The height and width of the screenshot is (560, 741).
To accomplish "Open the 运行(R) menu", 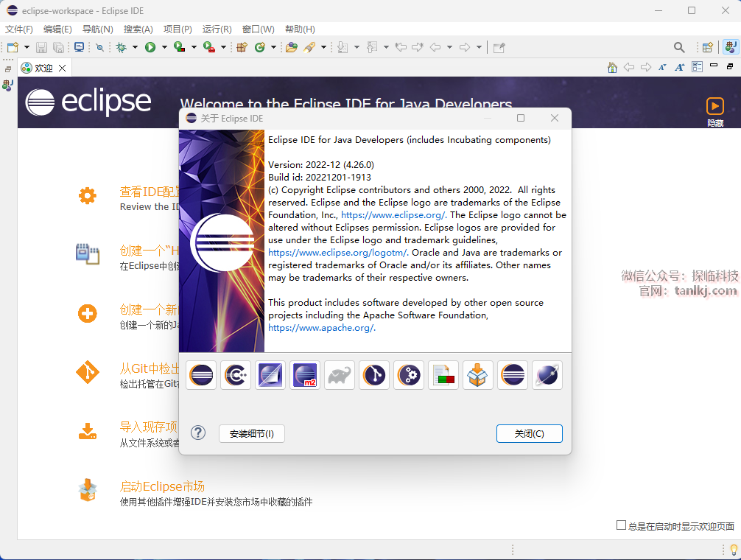I will click(x=217, y=29).
